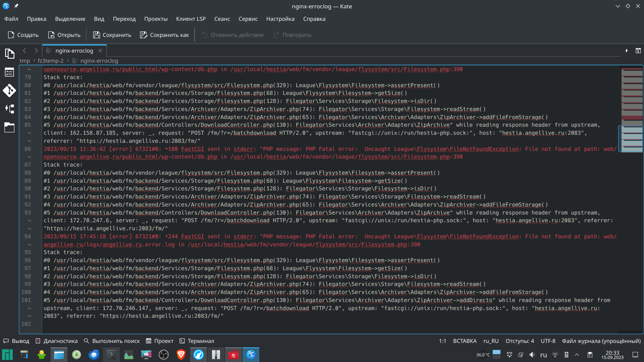Image resolution: width=644 pixels, height=362 pixels.
Task: Go forward with the next-tab arrow
Action: click(36, 51)
